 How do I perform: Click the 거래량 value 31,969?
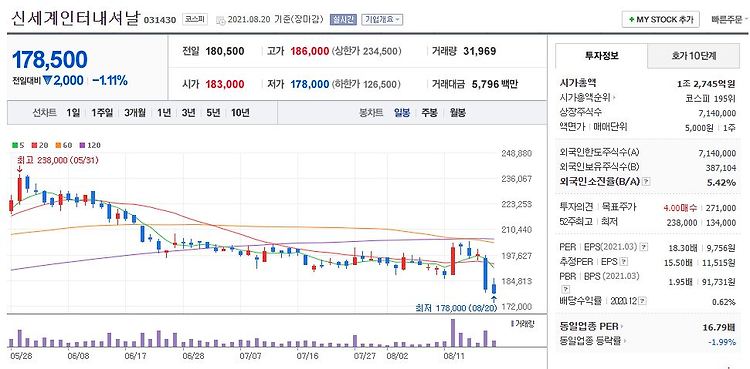point(480,51)
